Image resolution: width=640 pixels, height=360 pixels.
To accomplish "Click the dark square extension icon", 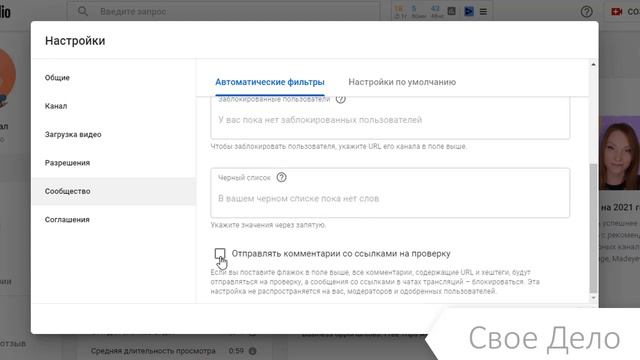I will click(451, 11).
